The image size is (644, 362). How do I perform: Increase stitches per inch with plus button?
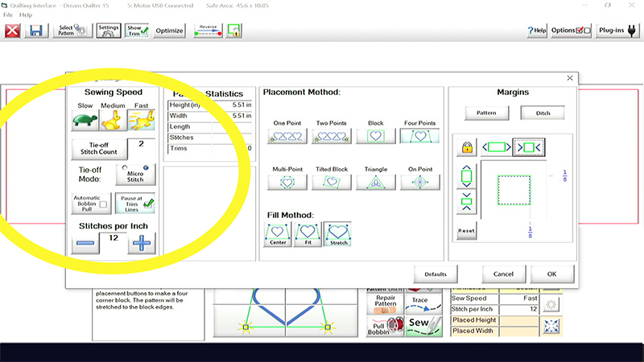pos(141,243)
